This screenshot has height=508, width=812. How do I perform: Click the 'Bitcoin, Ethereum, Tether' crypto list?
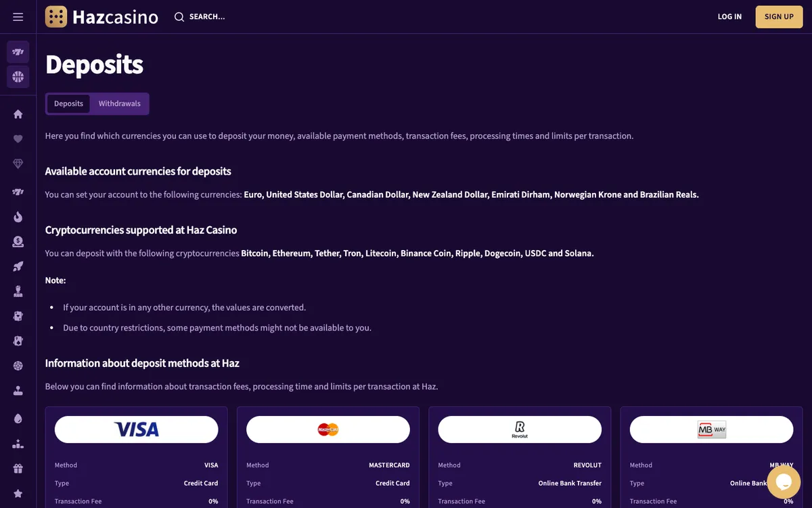(418, 253)
